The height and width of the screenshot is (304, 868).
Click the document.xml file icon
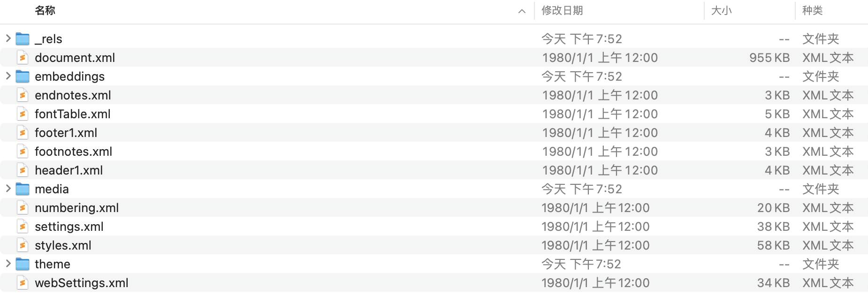coord(23,57)
